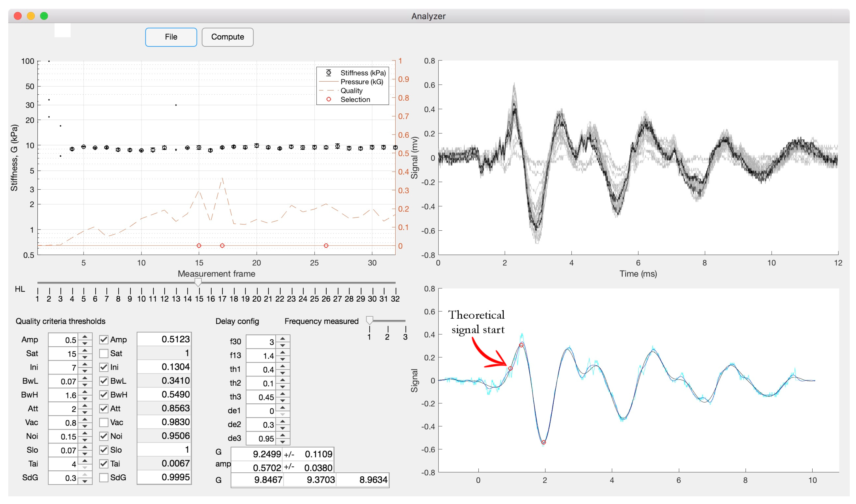Increase the Amp threshold with its up arrow
856x504 pixels.
[85, 337]
